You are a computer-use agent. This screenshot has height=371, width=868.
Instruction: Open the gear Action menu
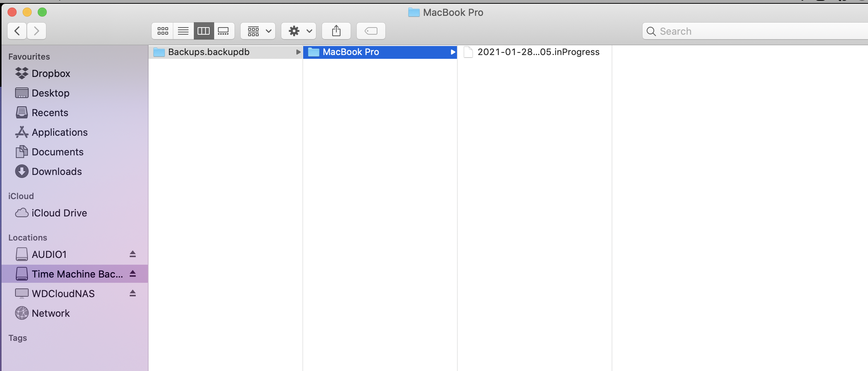(x=299, y=31)
